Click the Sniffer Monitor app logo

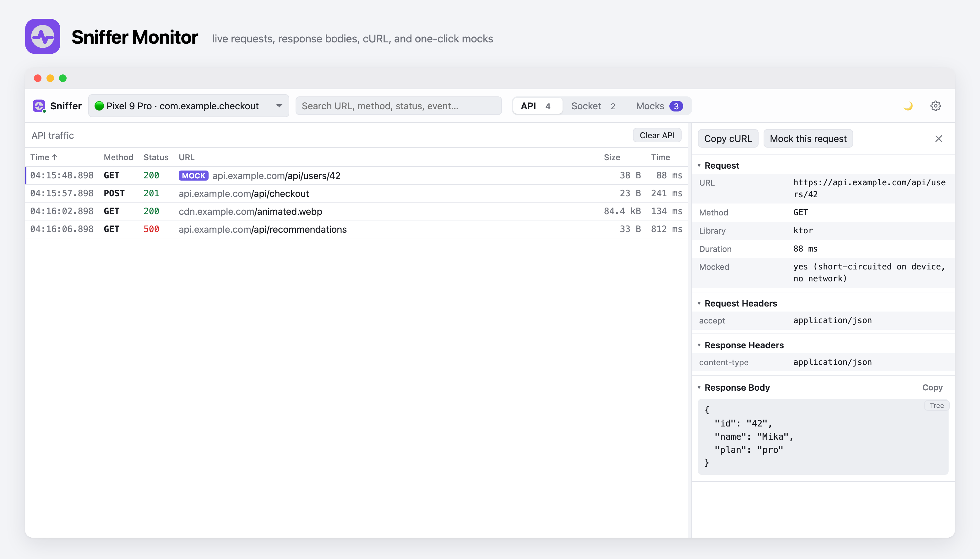coord(43,36)
